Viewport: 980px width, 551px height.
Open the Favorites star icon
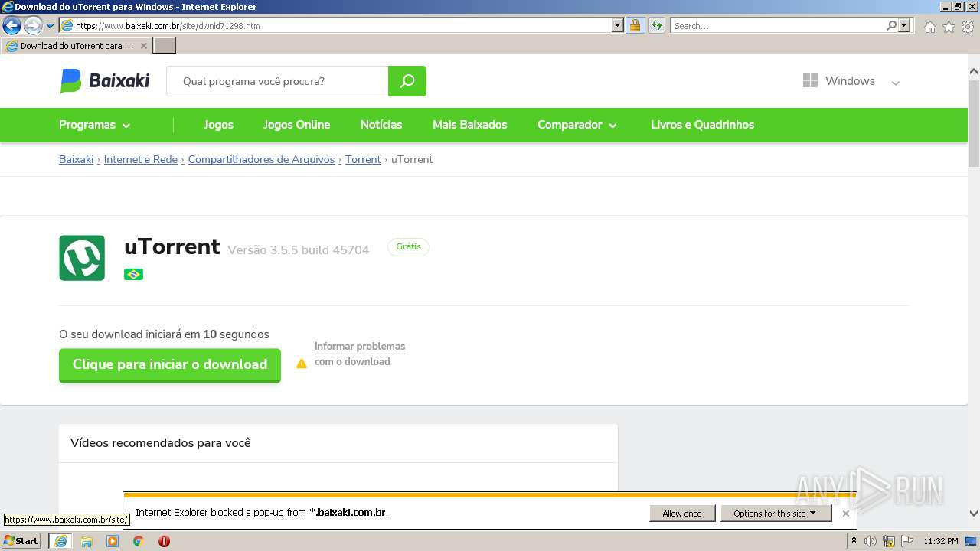coord(949,27)
